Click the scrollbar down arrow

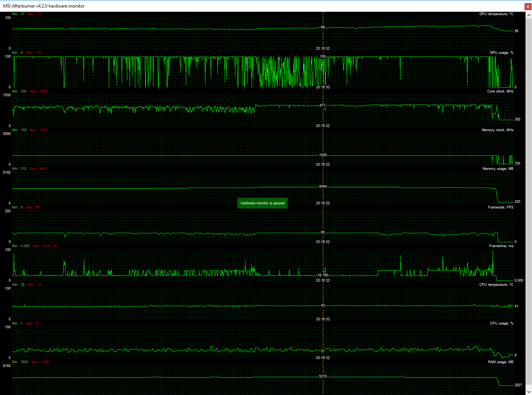[529, 392]
